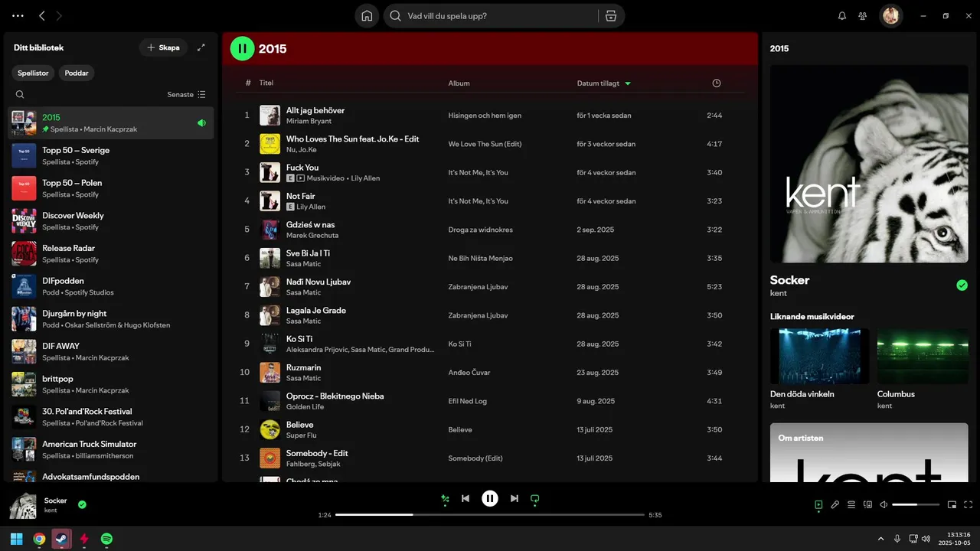Sort by the Titel column header
This screenshot has width=980, height=551.
pos(266,83)
